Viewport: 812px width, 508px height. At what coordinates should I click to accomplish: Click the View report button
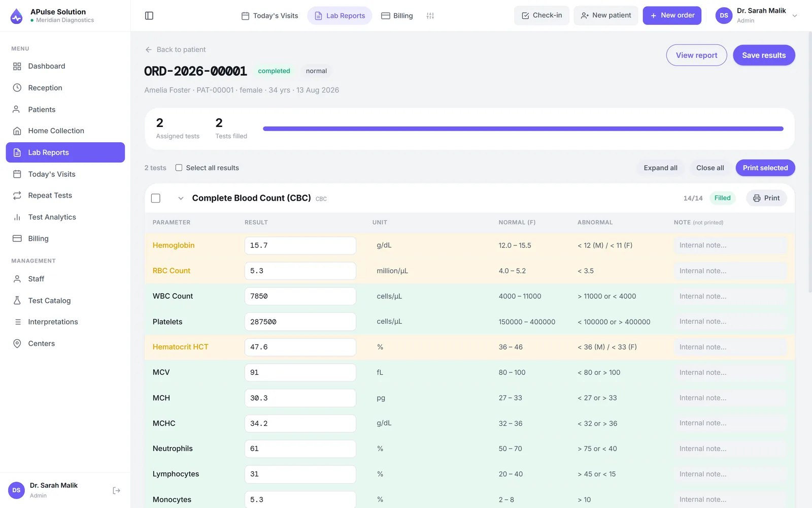pyautogui.click(x=696, y=55)
